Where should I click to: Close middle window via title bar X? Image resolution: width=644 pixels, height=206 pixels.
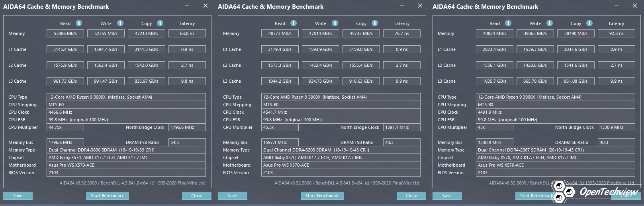click(x=420, y=6)
